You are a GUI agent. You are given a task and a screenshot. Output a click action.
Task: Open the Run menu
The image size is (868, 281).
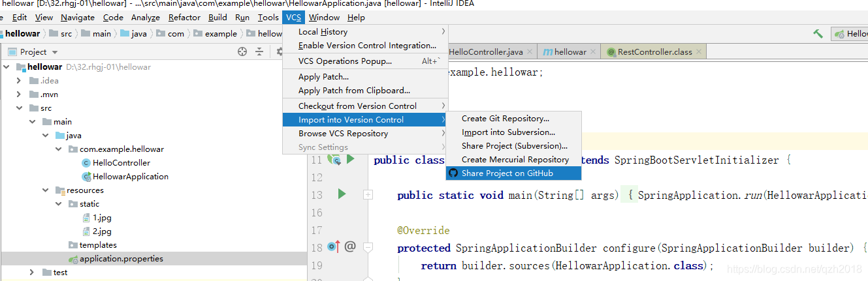pos(242,18)
